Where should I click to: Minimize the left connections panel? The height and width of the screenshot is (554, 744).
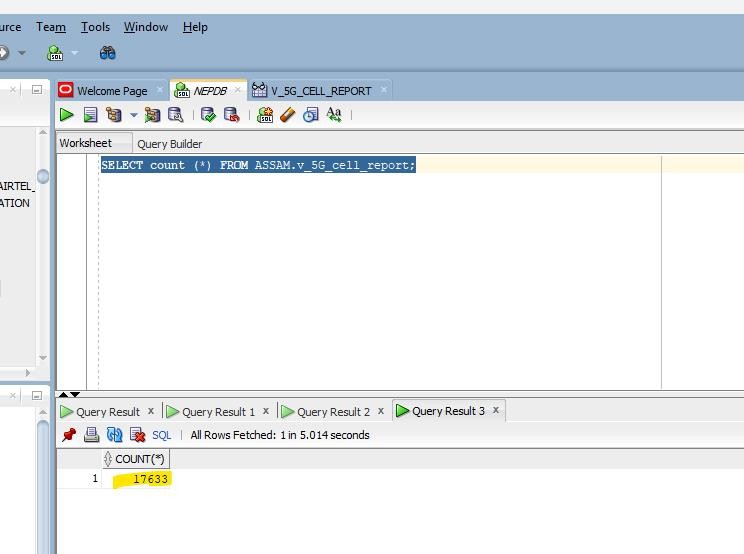coord(36,89)
